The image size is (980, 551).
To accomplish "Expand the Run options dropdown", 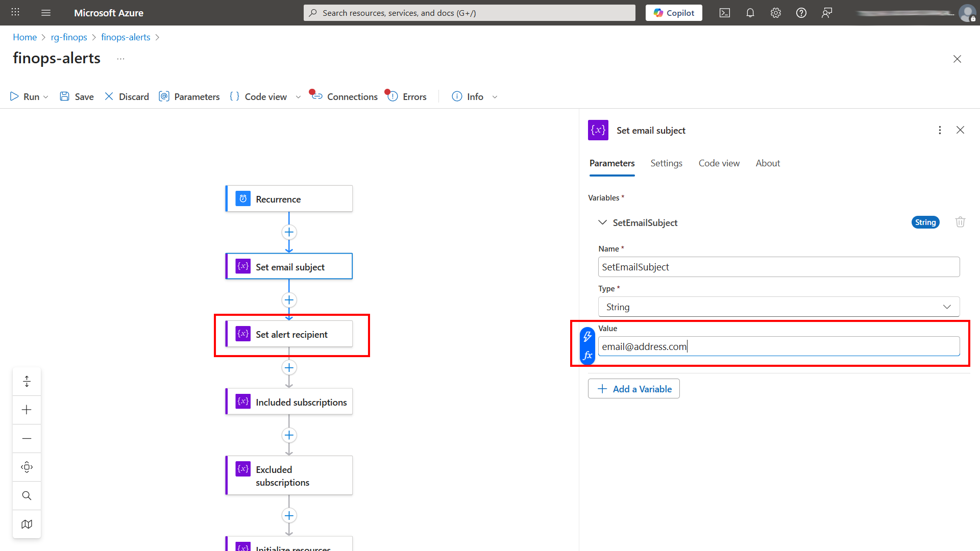I will pyautogui.click(x=45, y=96).
